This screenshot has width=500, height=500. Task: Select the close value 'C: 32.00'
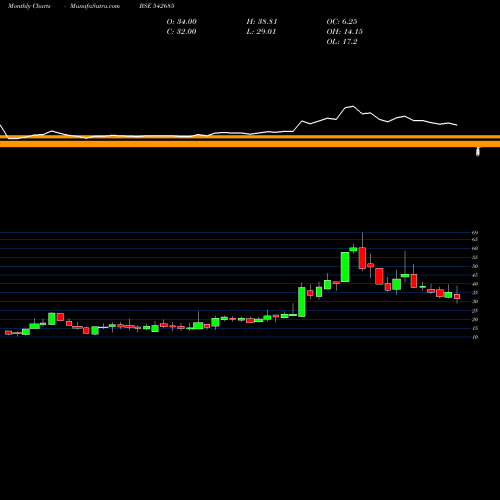182,32
